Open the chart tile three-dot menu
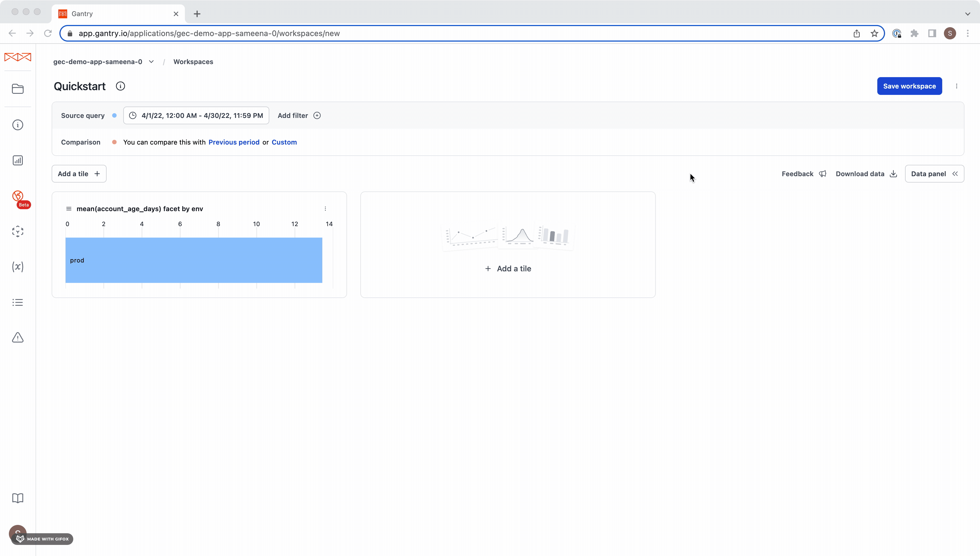Image resolution: width=980 pixels, height=556 pixels. pos(325,209)
